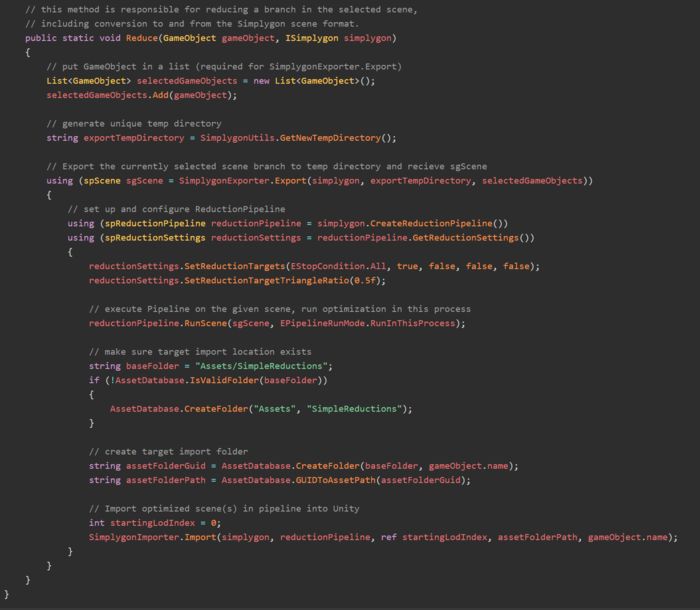Image resolution: width=700 pixels, height=610 pixels.
Task: Click the comment "create target import folder"
Action: point(168,452)
